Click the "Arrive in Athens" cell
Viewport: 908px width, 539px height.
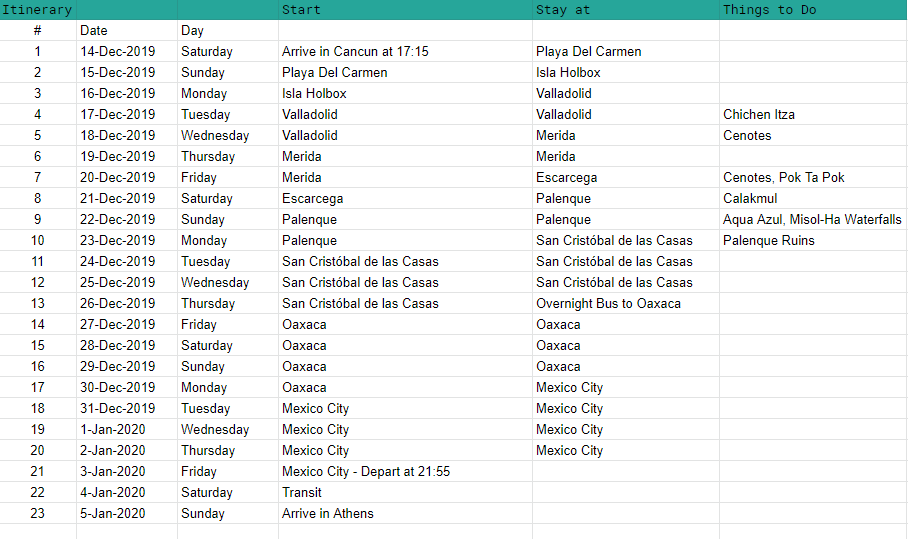328,514
